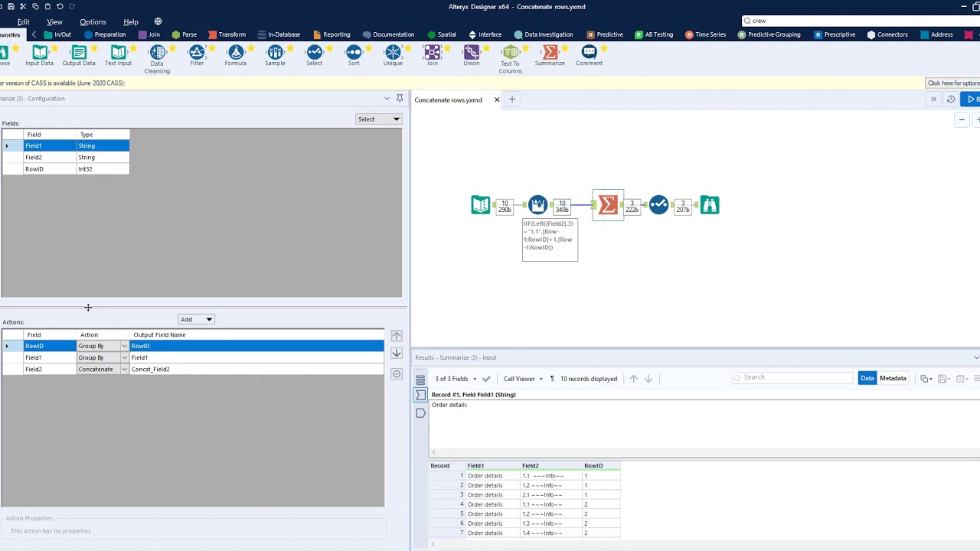Switch to the Preparation tool category
Image resolution: width=980 pixels, height=551 pixels.
click(x=105, y=34)
